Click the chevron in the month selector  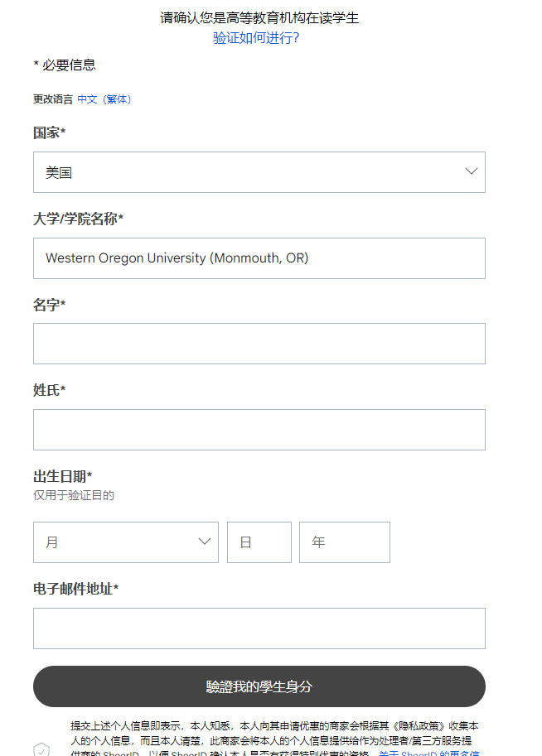pyautogui.click(x=205, y=542)
